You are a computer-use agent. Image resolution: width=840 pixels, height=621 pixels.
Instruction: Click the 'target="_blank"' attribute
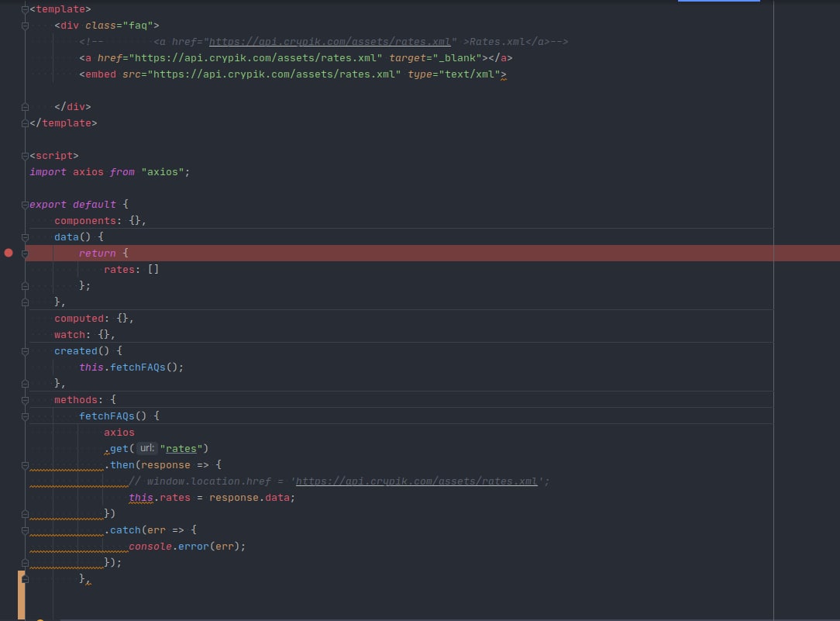pyautogui.click(x=435, y=58)
